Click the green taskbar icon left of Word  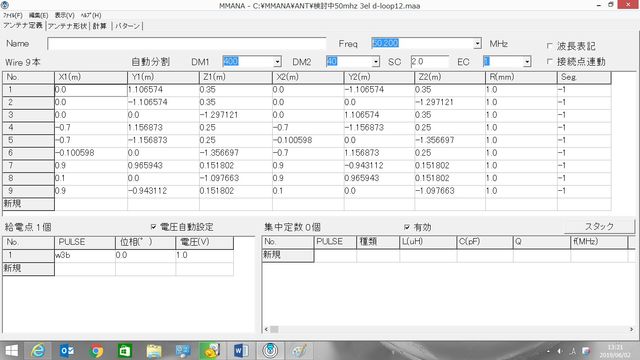click(x=212, y=351)
